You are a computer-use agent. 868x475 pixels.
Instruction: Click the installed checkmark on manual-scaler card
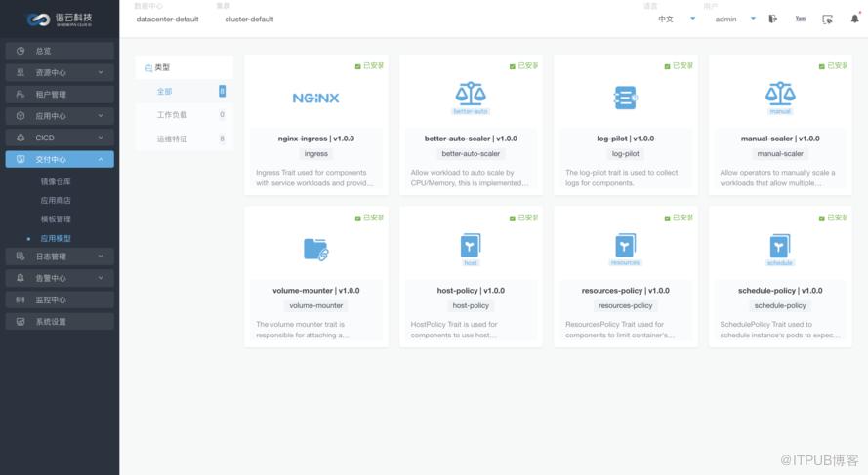tap(821, 66)
